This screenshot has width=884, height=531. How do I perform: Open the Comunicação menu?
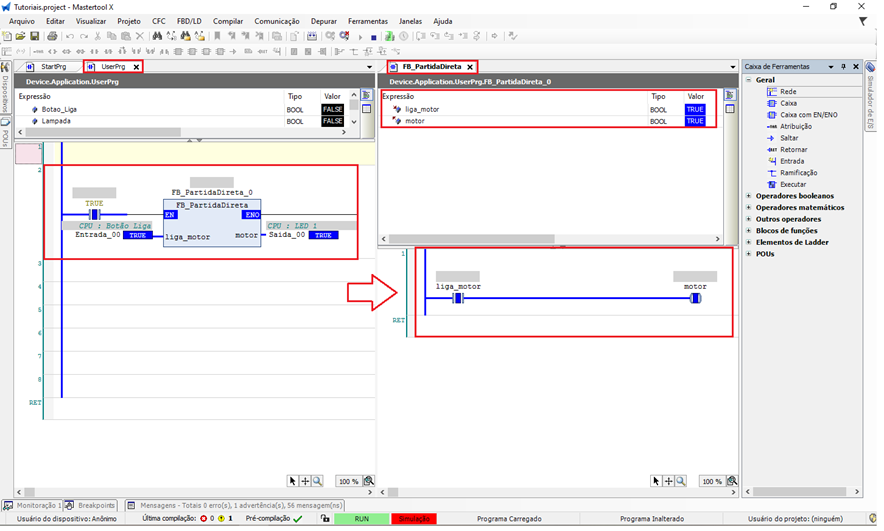276,21
